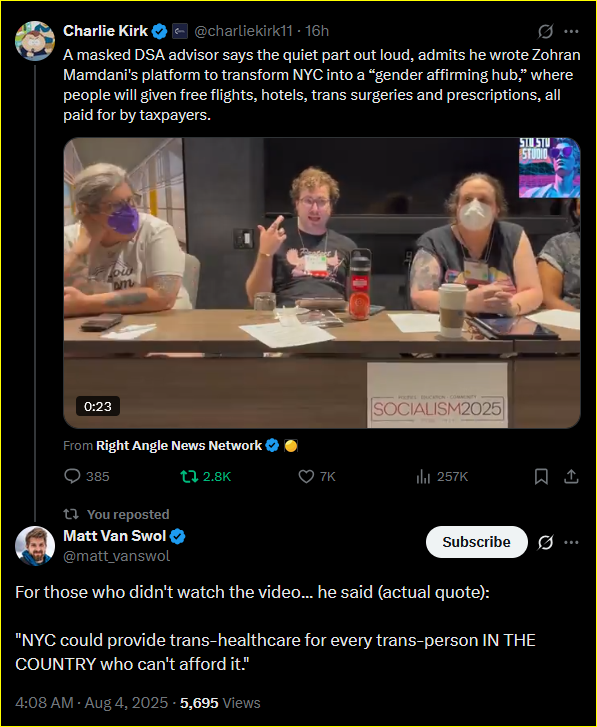Click Matt Van Swol's verified badge
Viewport: 597px width, 727px height.
click(178, 536)
